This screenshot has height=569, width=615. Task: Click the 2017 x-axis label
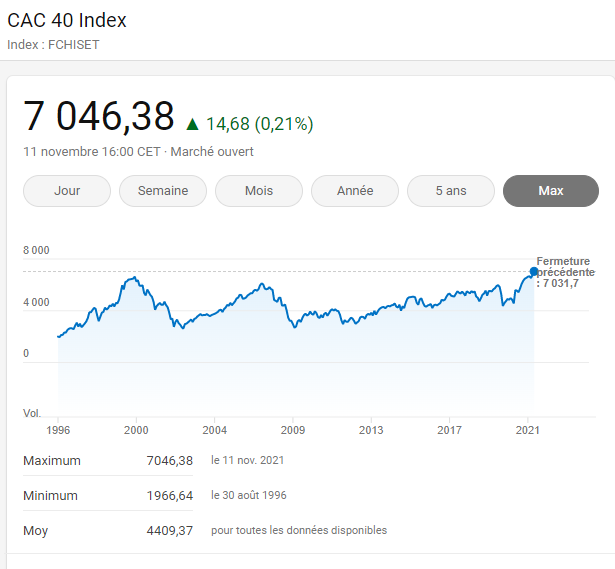(449, 430)
